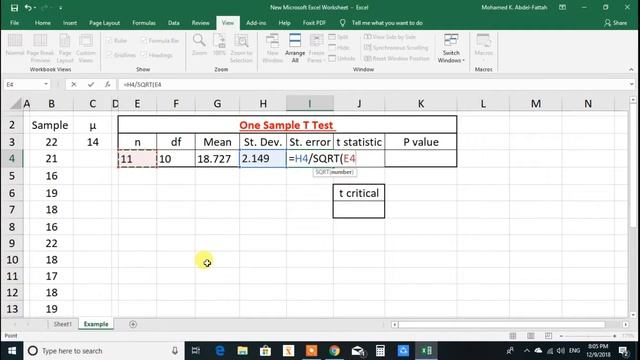Image resolution: width=640 pixels, height=360 pixels.
Task: Expand the formula bar
Action: pos(631,84)
